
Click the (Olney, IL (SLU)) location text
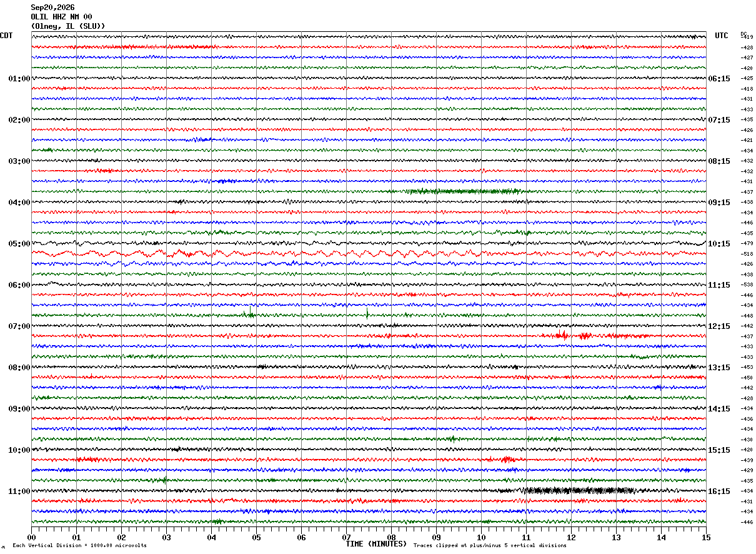tap(68, 26)
